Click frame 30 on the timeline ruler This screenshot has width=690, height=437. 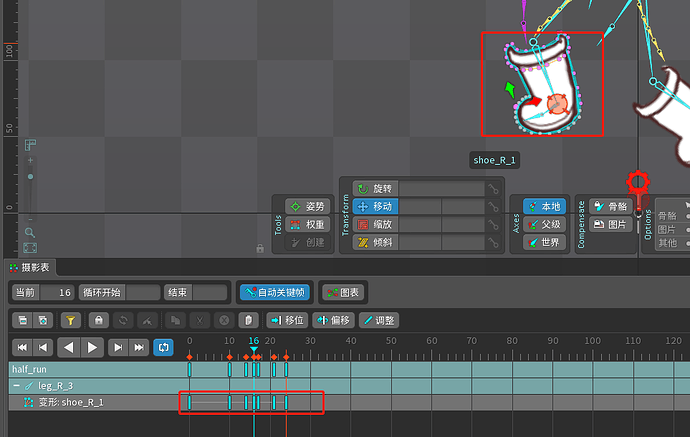pyautogui.click(x=310, y=341)
